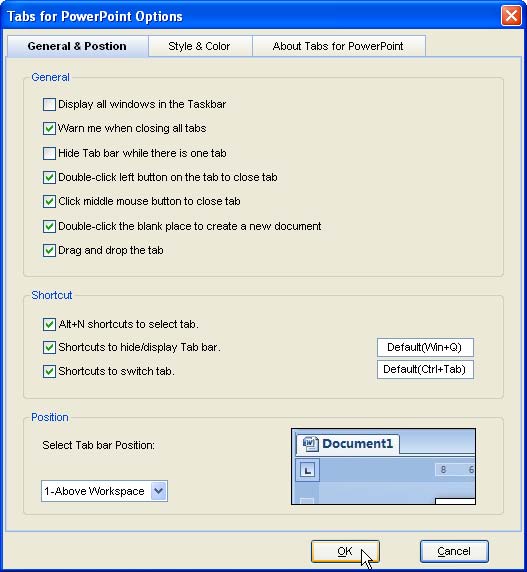
Task: Click the Select Tab bar Position label
Action: tap(98, 445)
